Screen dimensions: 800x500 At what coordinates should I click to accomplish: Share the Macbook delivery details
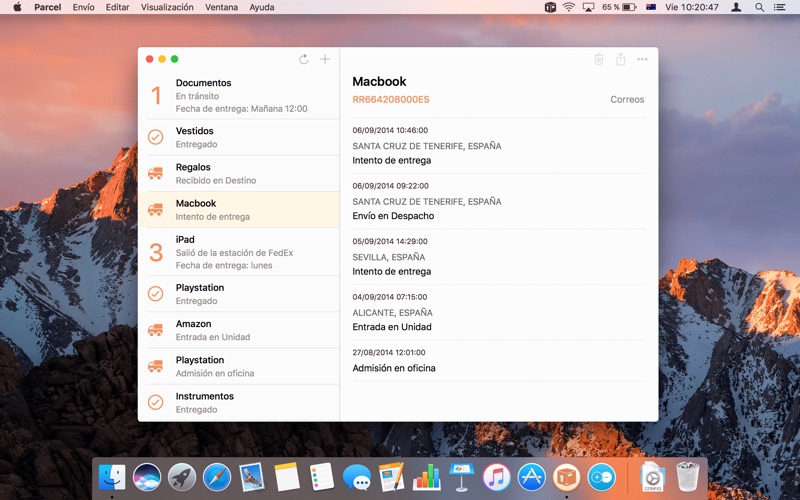pyautogui.click(x=620, y=59)
